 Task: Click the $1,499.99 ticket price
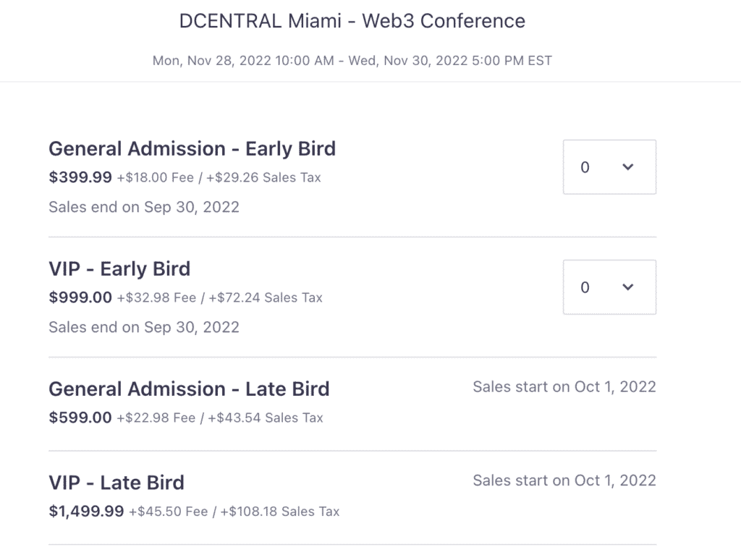tap(86, 512)
